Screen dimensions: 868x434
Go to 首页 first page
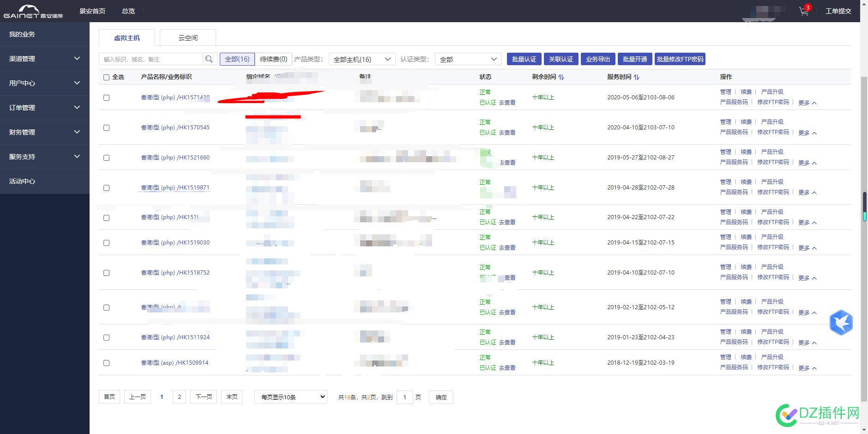click(109, 397)
